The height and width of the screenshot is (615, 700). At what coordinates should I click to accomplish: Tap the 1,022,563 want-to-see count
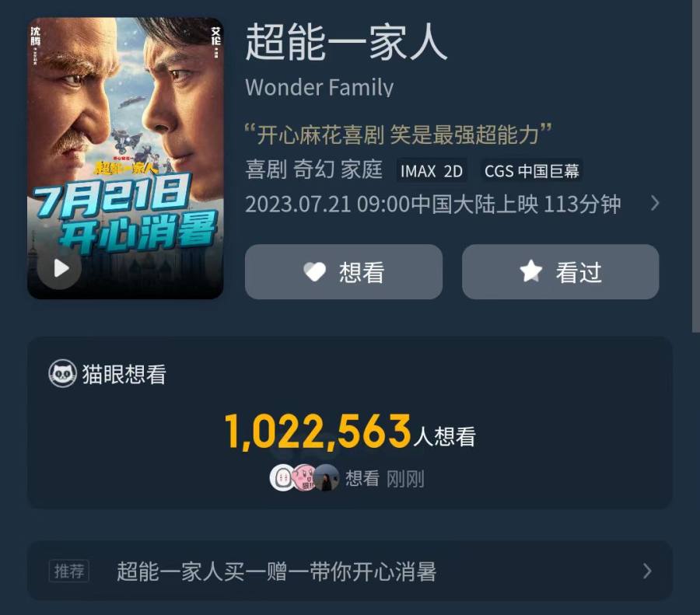pyautogui.click(x=317, y=432)
